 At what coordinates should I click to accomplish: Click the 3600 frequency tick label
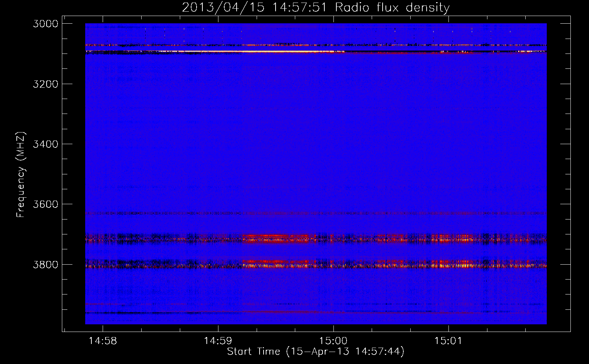(x=46, y=204)
